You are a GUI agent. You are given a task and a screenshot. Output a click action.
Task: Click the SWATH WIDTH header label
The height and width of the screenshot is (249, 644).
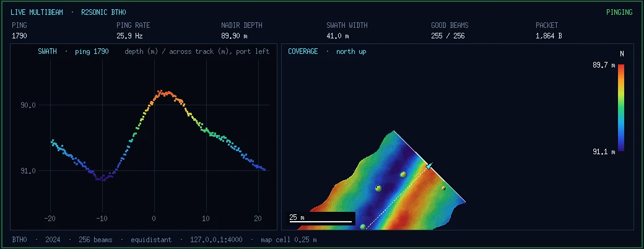[x=347, y=25]
